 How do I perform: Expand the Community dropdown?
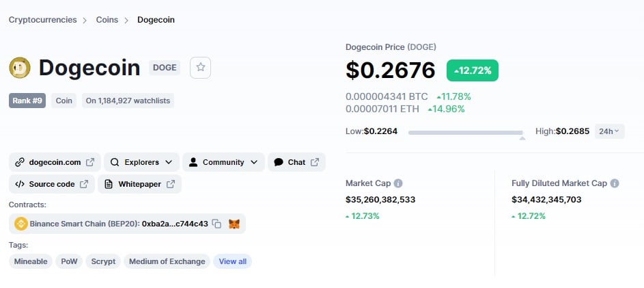click(223, 162)
